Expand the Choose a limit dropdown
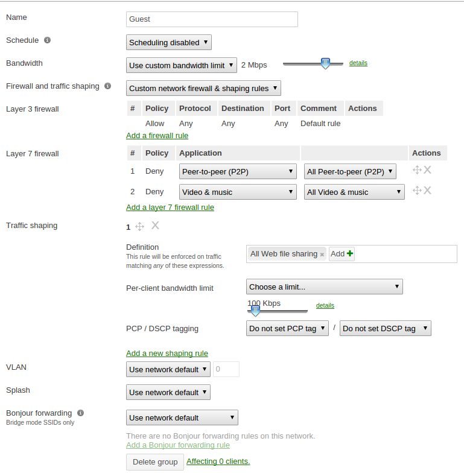 (324, 287)
